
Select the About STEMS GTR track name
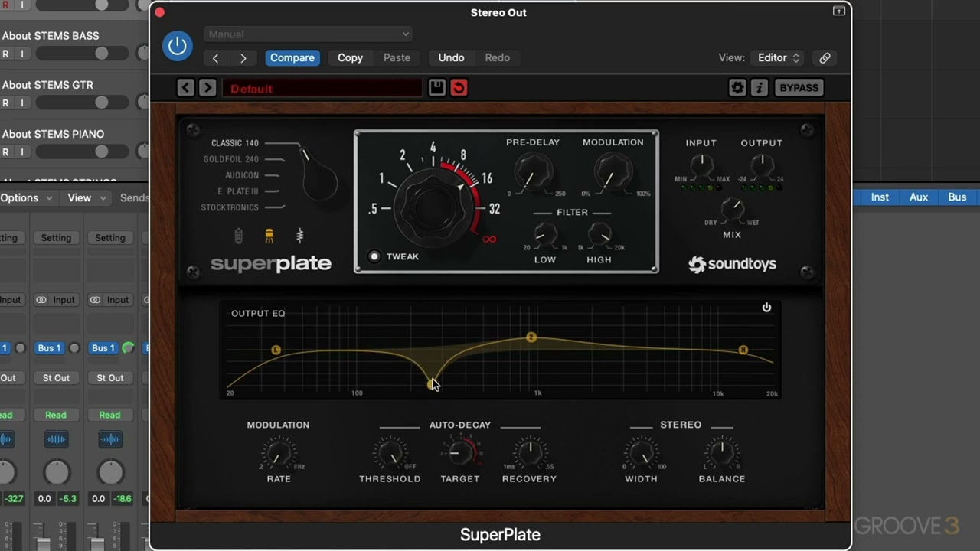(x=47, y=85)
